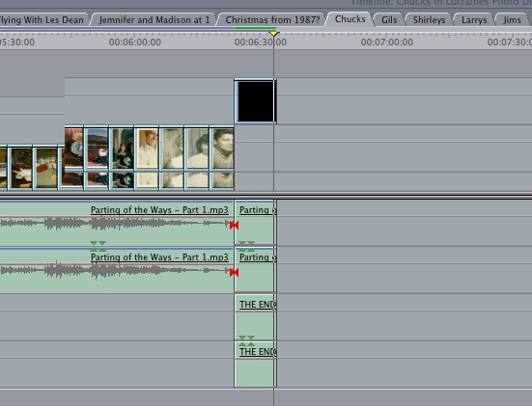Click ruler at timecode 00:06:00:00
The image size is (532, 406).
135,42
